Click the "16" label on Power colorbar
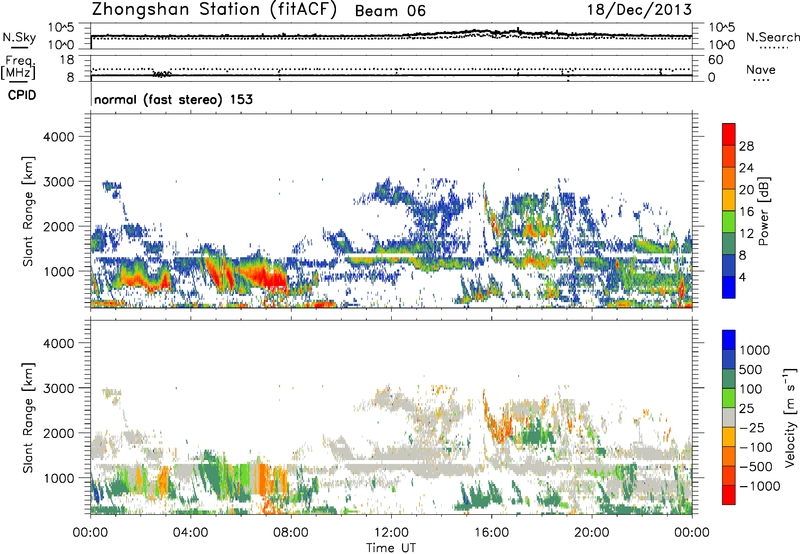800x554 pixels. (x=746, y=212)
